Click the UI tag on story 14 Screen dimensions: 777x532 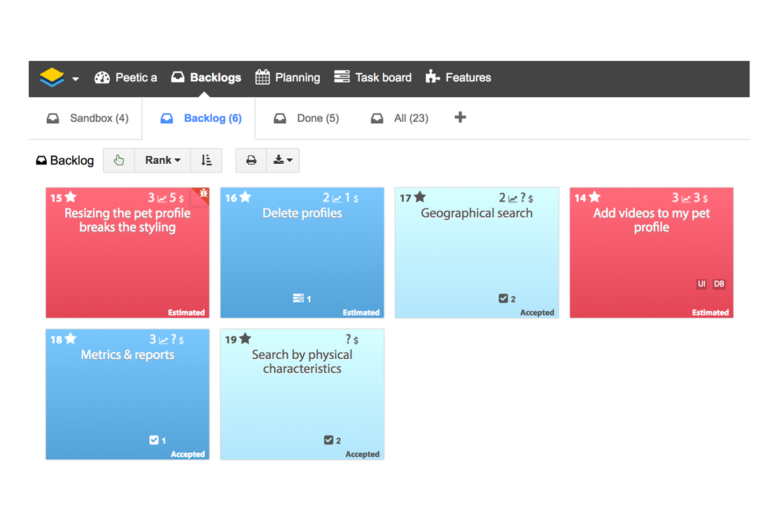701,283
